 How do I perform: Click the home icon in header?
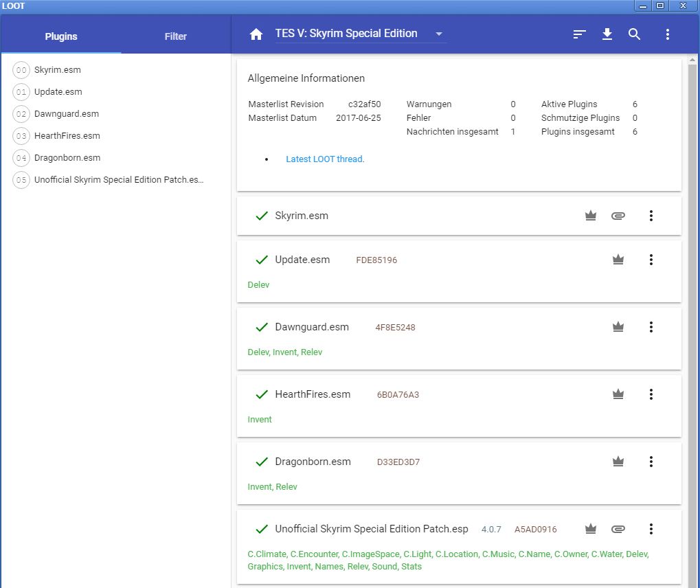tap(256, 34)
